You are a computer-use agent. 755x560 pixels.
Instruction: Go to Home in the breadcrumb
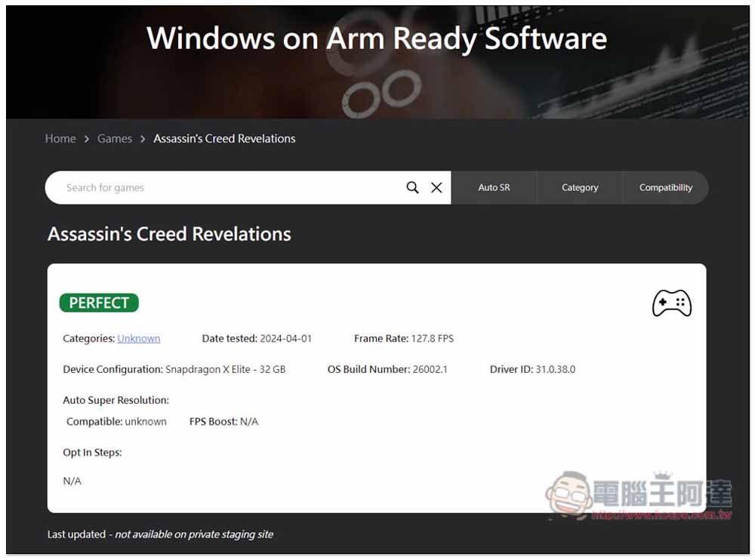[60, 139]
